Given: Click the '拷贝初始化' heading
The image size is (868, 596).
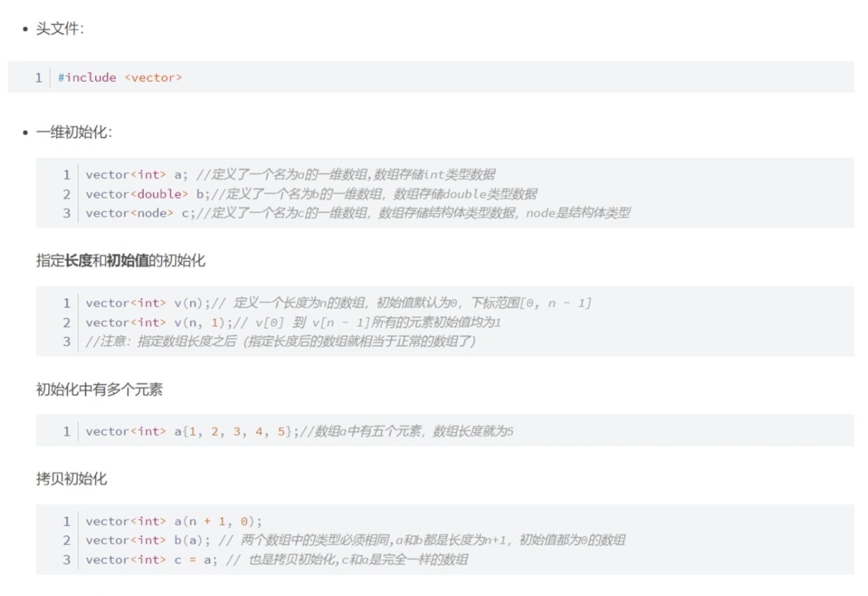Looking at the screenshot, I should [71, 479].
